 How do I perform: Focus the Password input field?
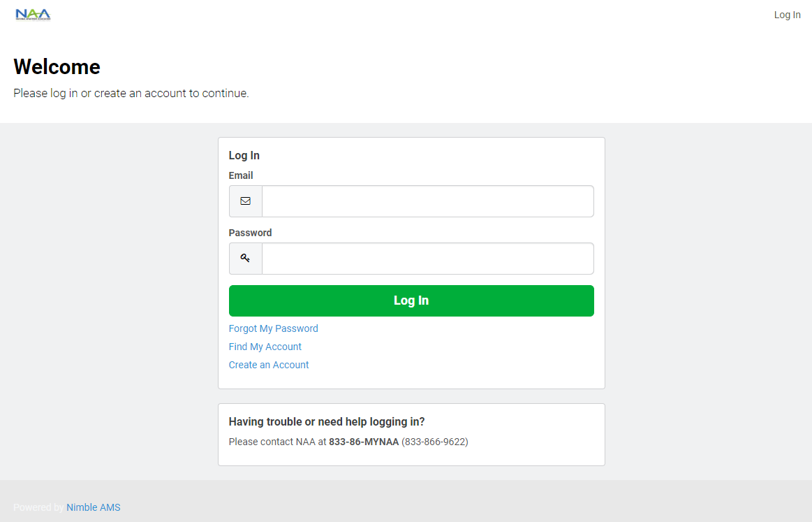427,259
